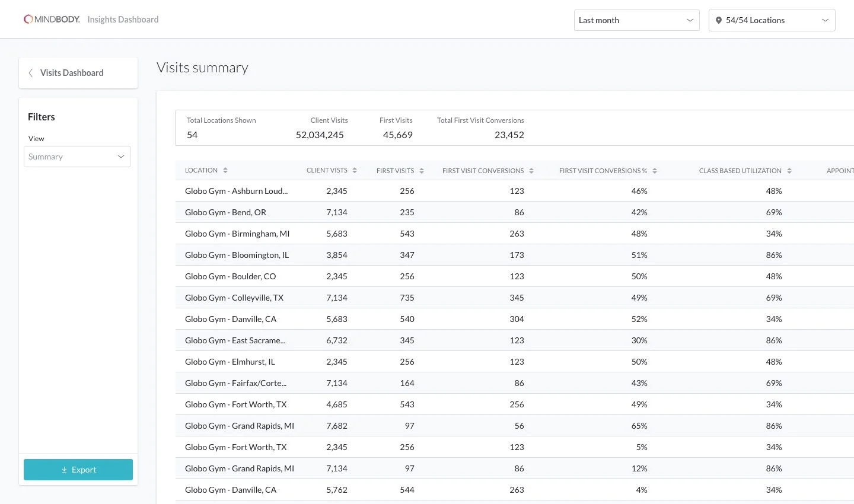Image resolution: width=854 pixels, height=504 pixels.
Task: Select Globo Gym - Colleyville, TX row
Action: pyautogui.click(x=515, y=298)
